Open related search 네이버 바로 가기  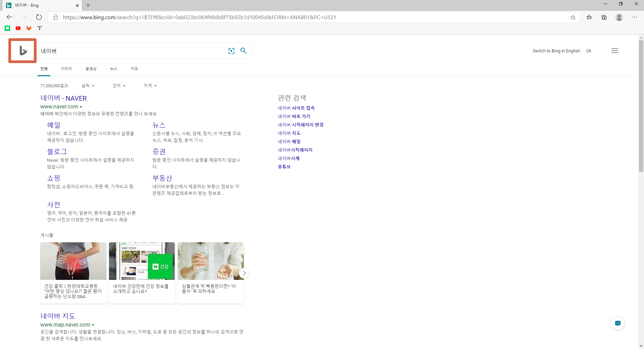click(294, 116)
